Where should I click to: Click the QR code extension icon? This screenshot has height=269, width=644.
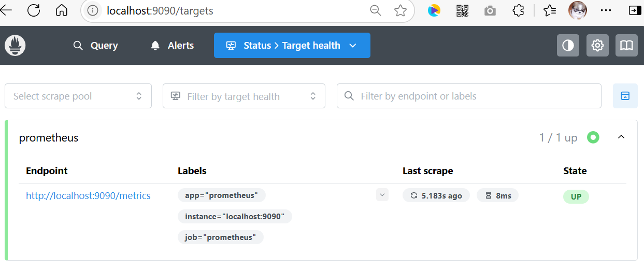click(x=462, y=10)
